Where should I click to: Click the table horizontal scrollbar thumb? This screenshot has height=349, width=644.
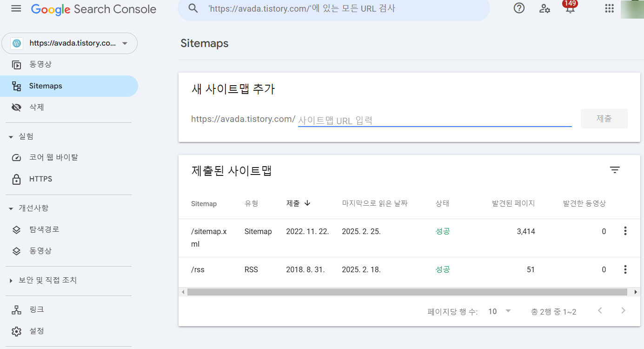[407, 292]
